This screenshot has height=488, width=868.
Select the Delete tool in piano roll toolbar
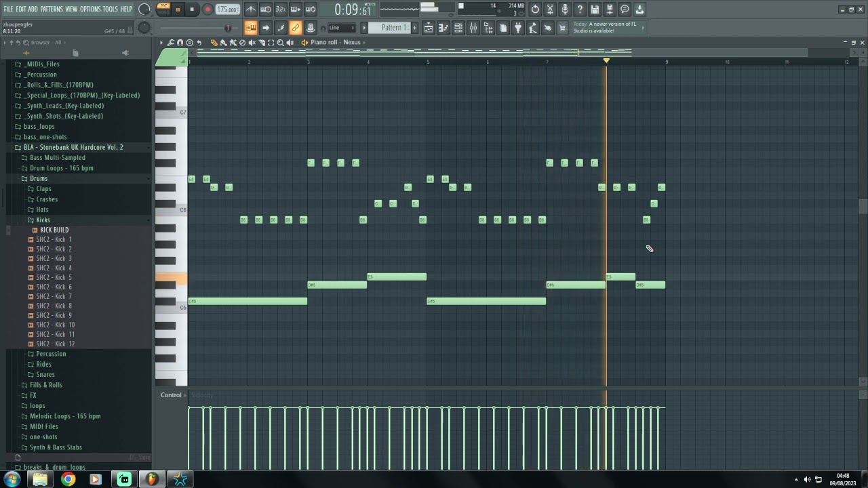point(243,42)
